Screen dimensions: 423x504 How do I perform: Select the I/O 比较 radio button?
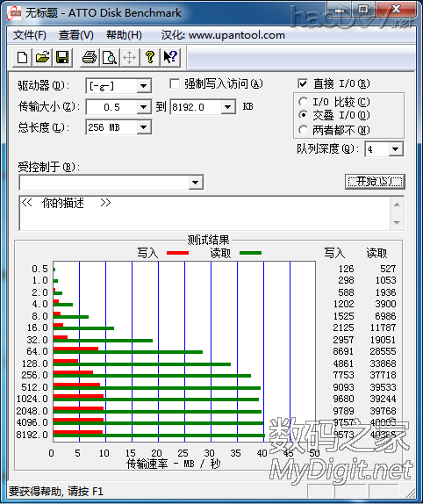[303, 102]
